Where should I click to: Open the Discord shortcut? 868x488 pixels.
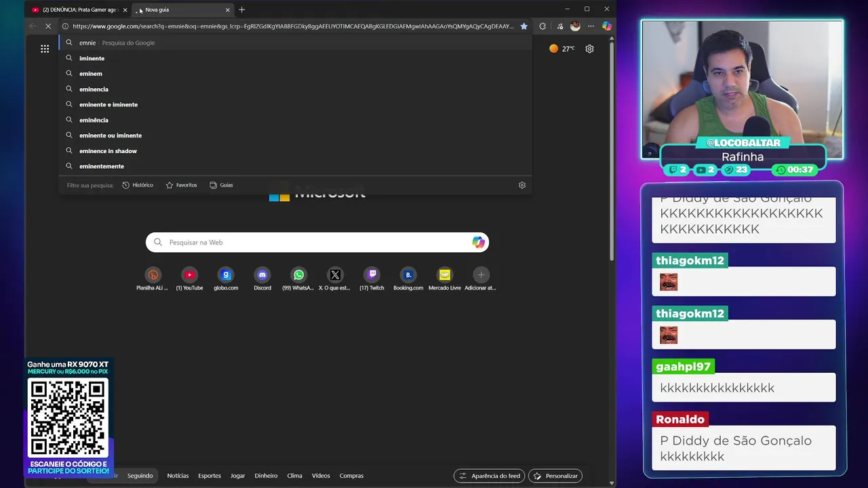coord(262,279)
